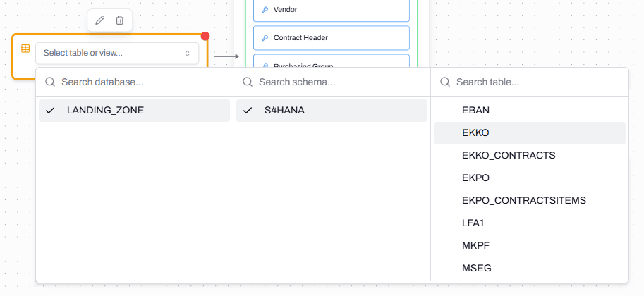Screen dimensions: 644x296
Task: Click the pencil edit icon
Action: click(x=99, y=20)
